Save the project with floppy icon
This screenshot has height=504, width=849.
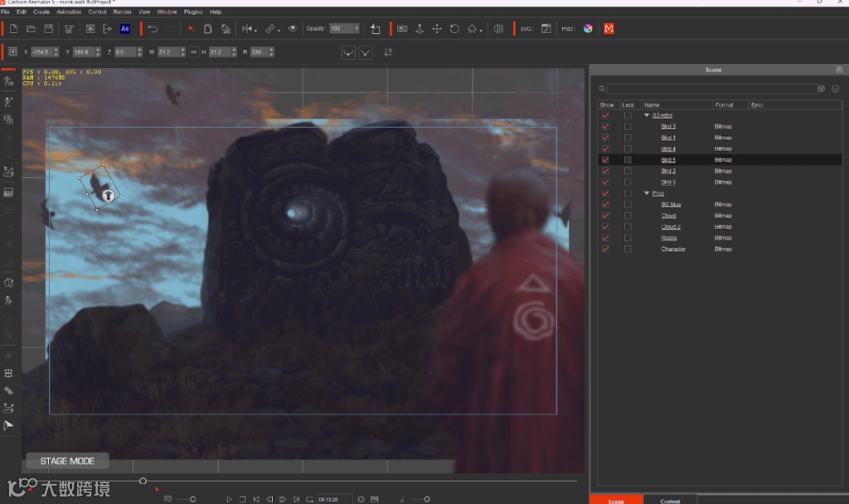[49, 29]
